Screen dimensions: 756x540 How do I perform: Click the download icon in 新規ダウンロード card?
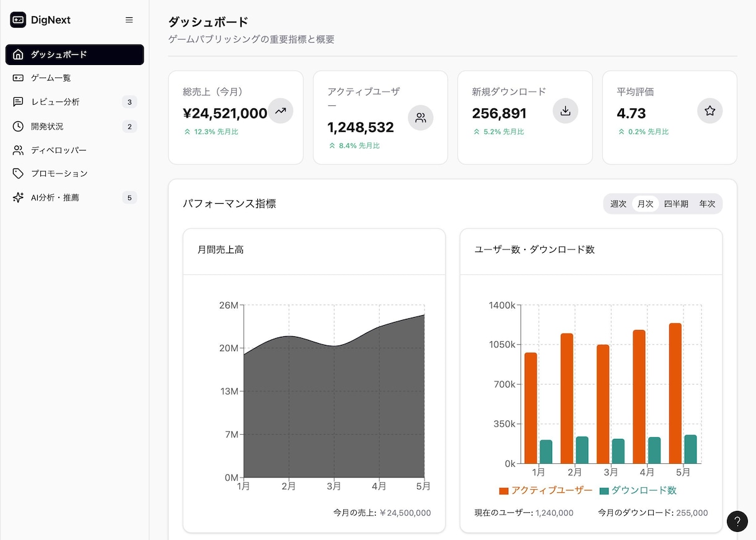pos(565,111)
